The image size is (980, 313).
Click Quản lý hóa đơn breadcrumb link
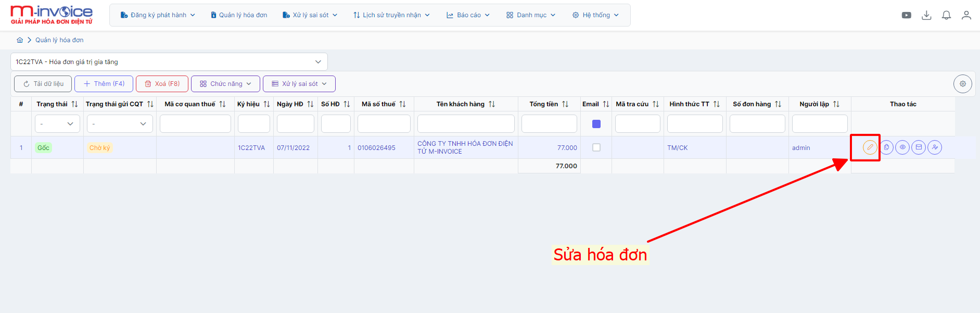pos(59,40)
